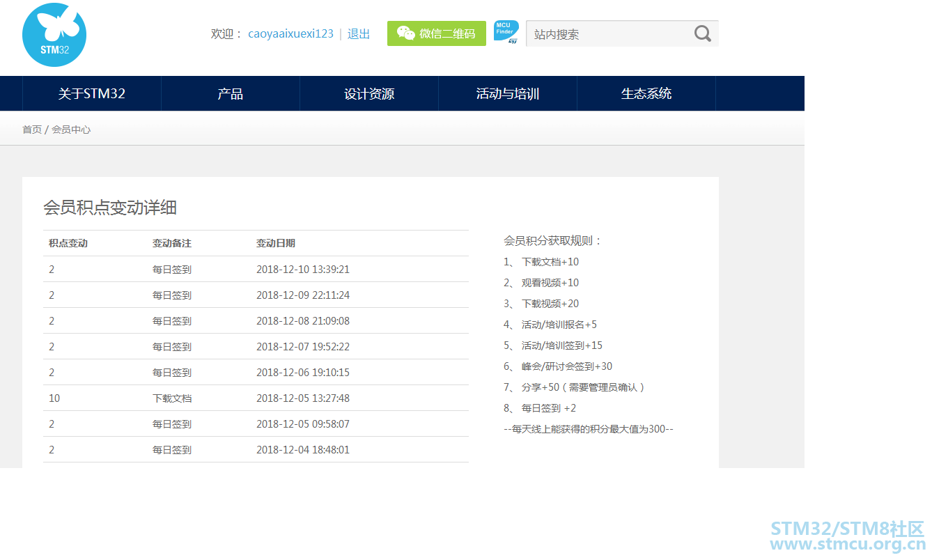Select date 2018-12-06 19:10:15
The image size is (932, 560).
[x=303, y=373]
